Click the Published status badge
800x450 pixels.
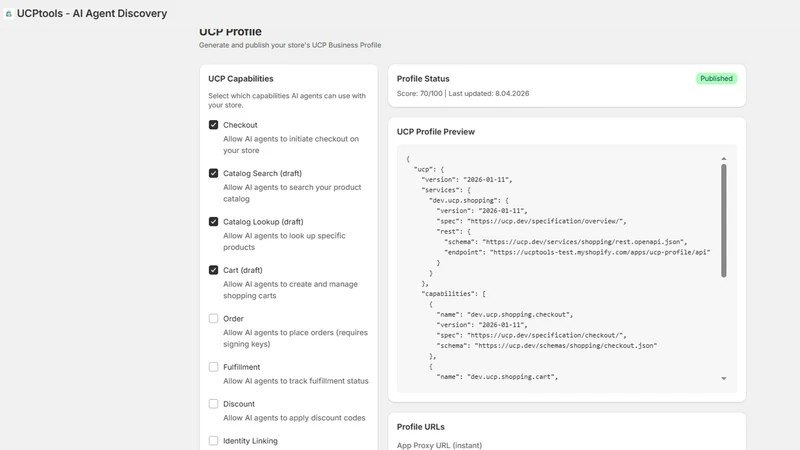[716, 79]
